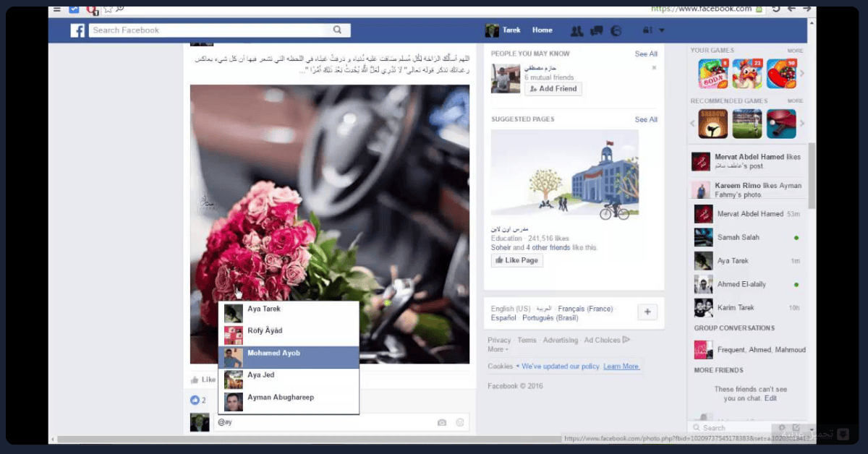Viewport: 868px width, 454px height.
Task: Click MORE next to Your Games
Action: [x=795, y=51]
